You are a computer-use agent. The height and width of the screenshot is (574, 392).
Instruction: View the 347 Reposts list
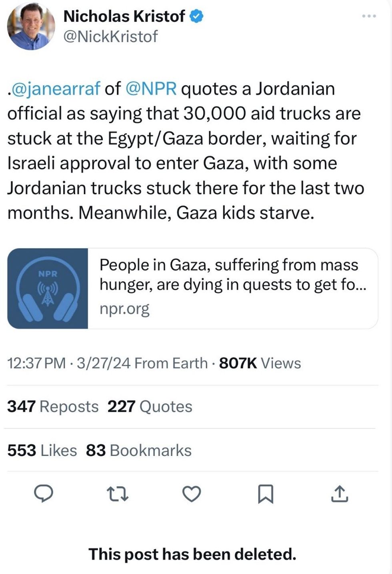[x=53, y=406]
